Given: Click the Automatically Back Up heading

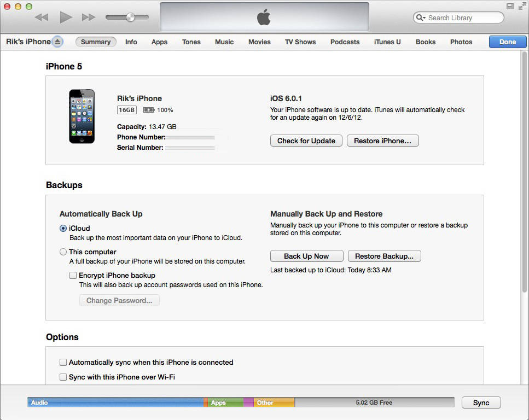Looking at the screenshot, I should point(101,214).
